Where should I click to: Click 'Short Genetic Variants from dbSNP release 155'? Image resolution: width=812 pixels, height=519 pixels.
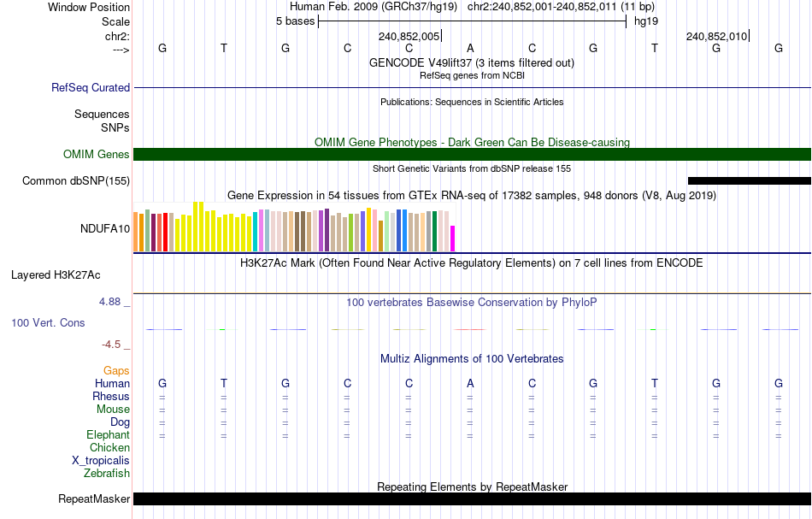click(x=472, y=168)
